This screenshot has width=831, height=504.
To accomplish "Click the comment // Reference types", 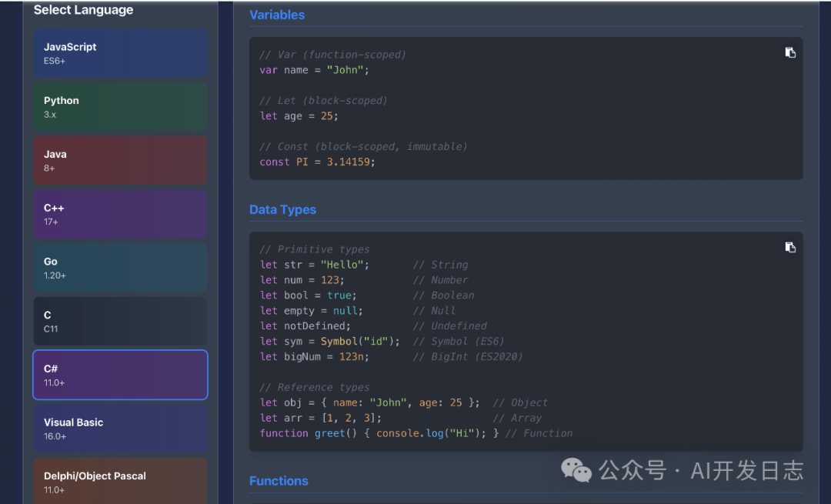I will tap(314, 387).
